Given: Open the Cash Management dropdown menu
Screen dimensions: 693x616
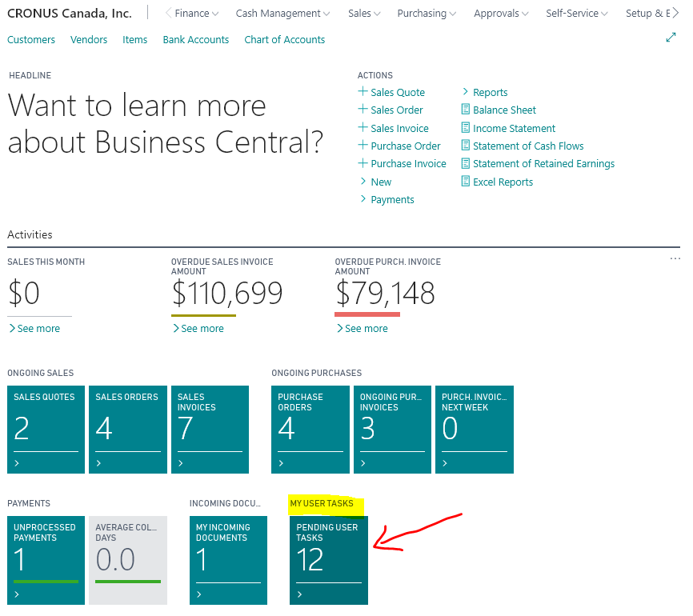Looking at the screenshot, I should click(x=282, y=14).
